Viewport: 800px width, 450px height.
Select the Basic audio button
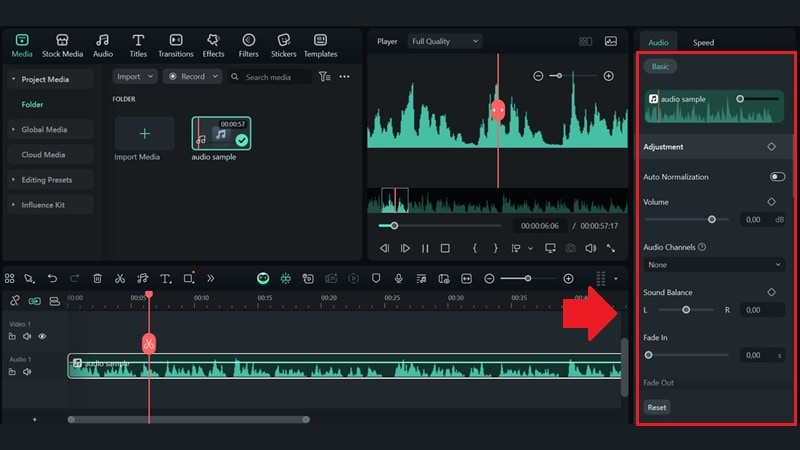(660, 66)
